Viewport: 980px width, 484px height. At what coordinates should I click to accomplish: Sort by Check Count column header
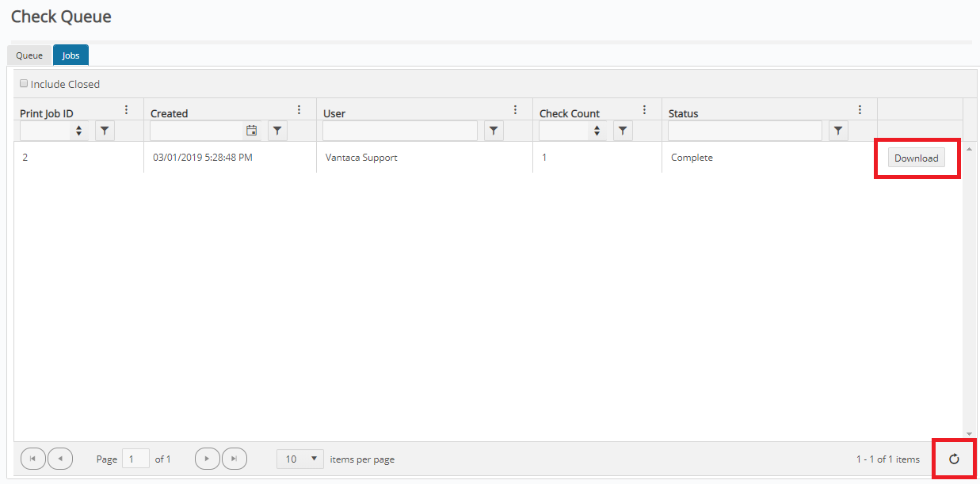click(570, 113)
